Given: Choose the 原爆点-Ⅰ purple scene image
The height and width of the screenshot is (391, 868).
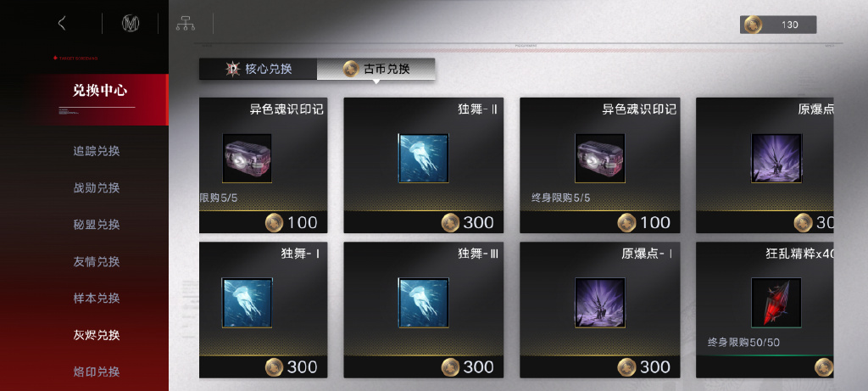Looking at the screenshot, I should pos(600,303).
